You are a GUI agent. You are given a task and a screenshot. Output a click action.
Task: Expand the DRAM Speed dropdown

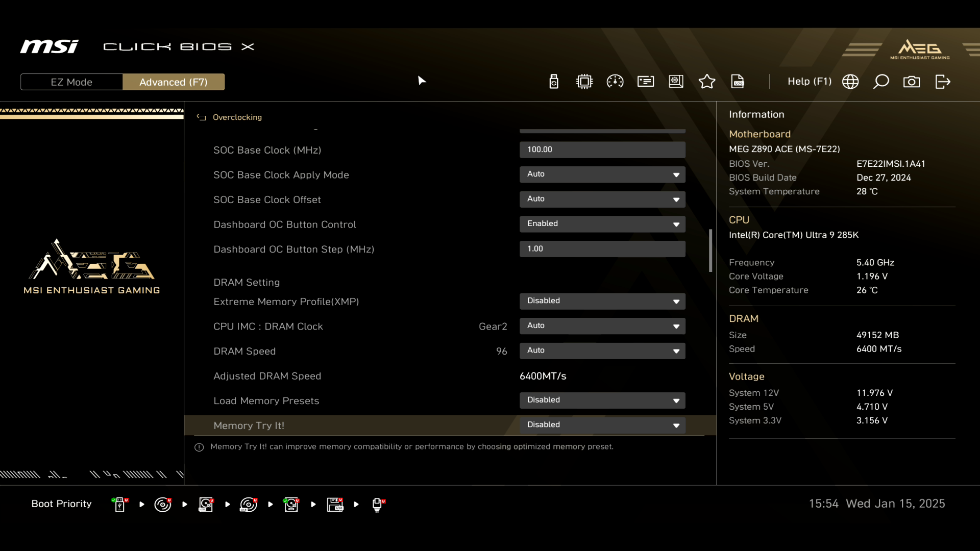click(602, 350)
